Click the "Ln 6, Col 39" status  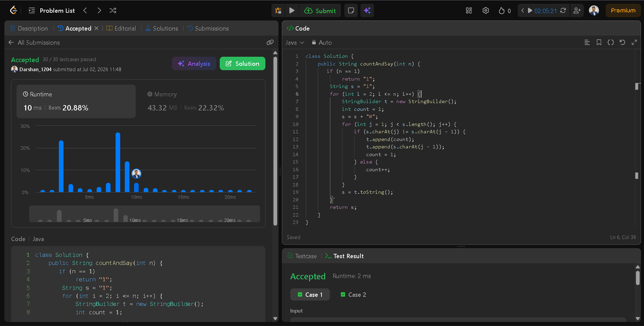pos(623,237)
